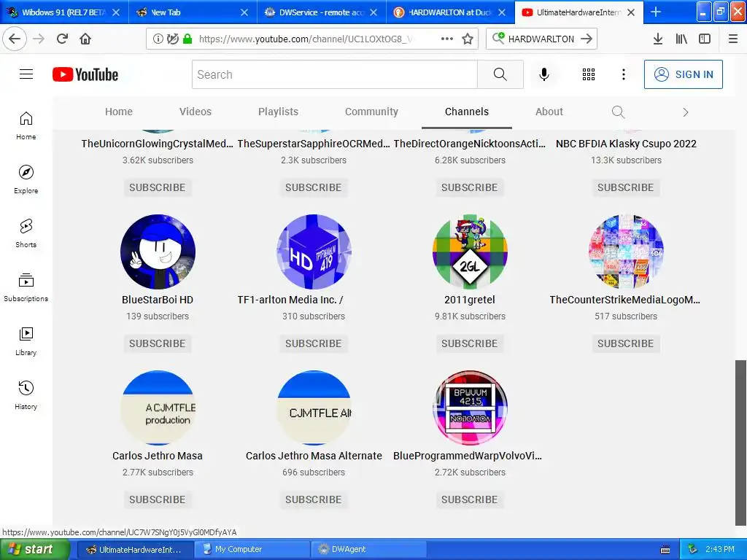Switch to the Playlists tab
The image size is (747, 560).
click(278, 112)
